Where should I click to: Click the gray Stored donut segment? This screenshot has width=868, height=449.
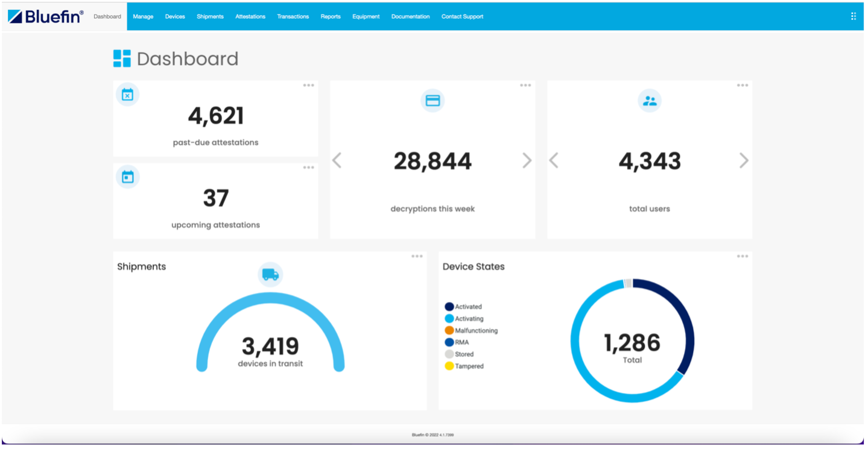(628, 283)
